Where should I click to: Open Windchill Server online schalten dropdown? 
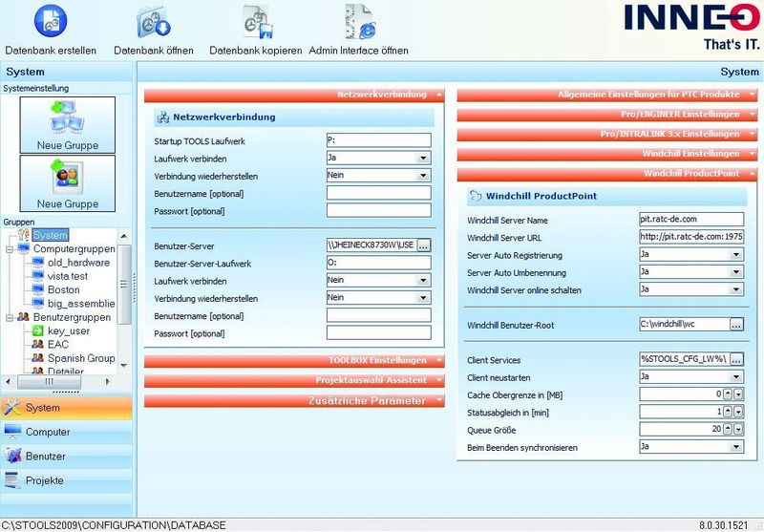coord(735,289)
